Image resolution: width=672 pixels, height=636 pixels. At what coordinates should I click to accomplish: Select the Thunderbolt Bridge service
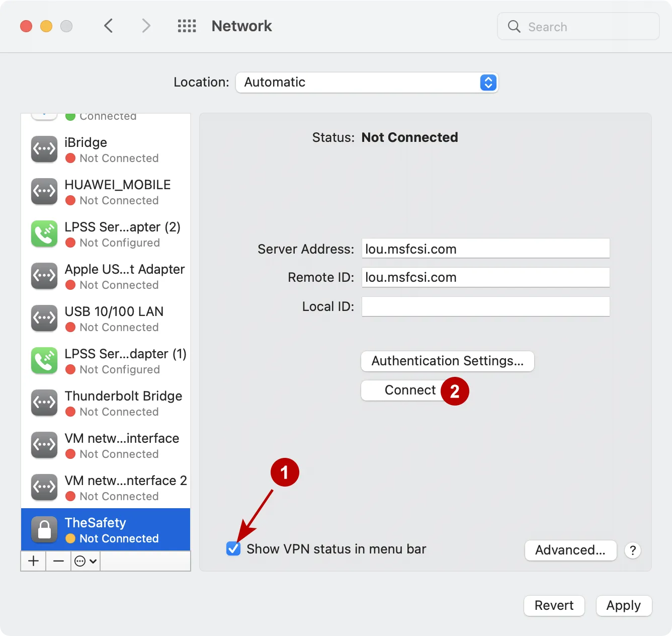coord(106,403)
